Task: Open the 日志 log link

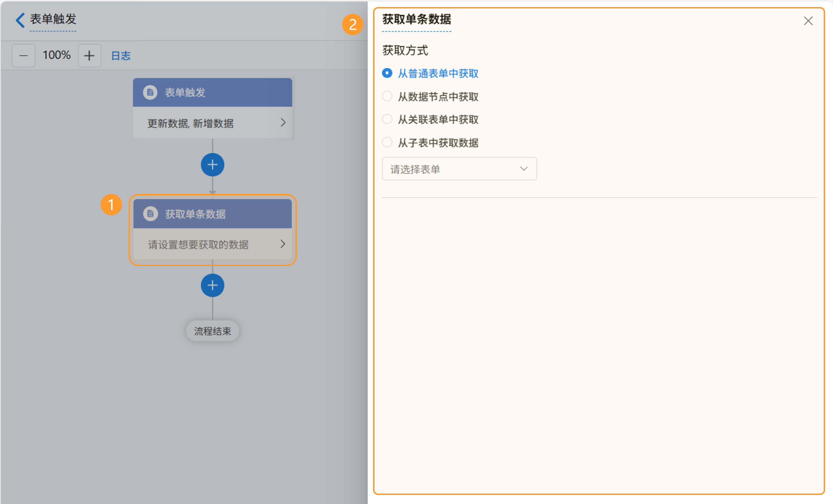Action: pos(121,56)
